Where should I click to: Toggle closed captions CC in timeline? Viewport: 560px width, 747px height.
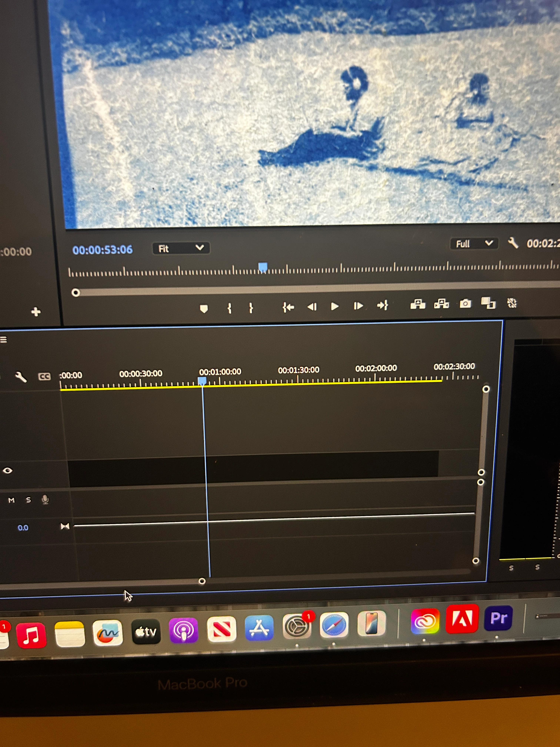coord(44,376)
